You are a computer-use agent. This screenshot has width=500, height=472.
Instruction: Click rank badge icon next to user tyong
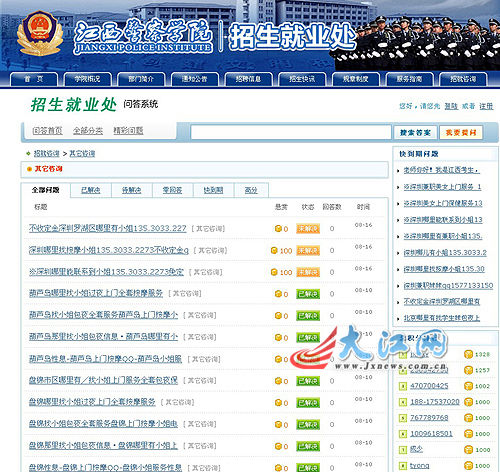pyautogui.click(x=403, y=466)
